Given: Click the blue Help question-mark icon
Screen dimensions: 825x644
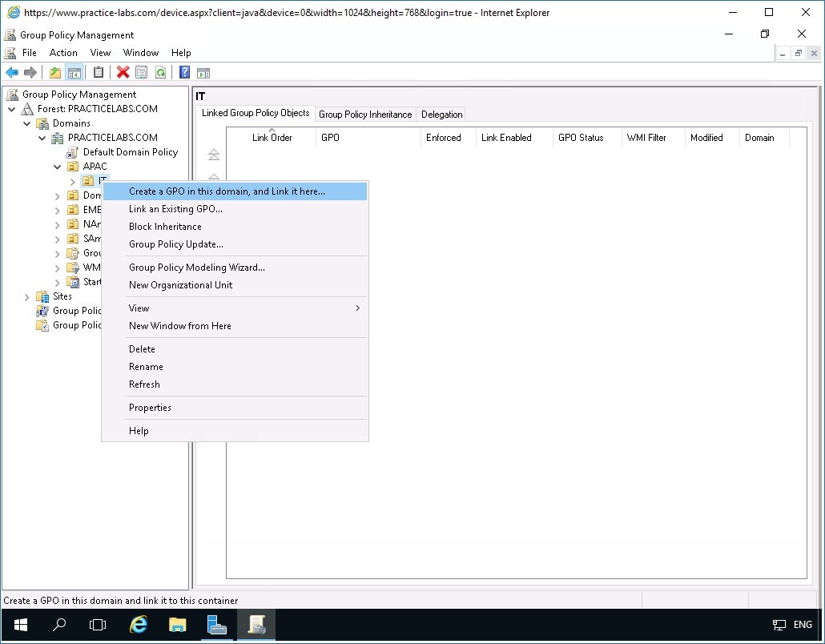Looking at the screenshot, I should click(x=185, y=73).
